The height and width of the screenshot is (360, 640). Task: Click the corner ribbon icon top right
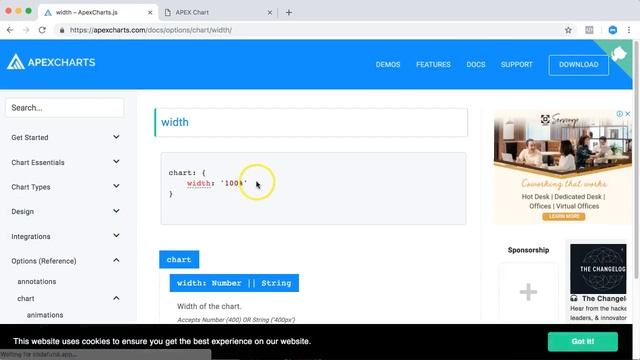[619, 53]
